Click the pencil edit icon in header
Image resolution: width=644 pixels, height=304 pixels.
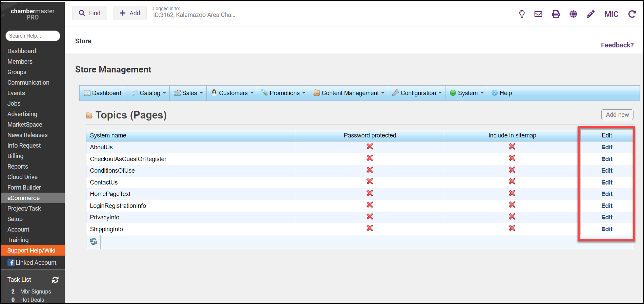(x=590, y=14)
